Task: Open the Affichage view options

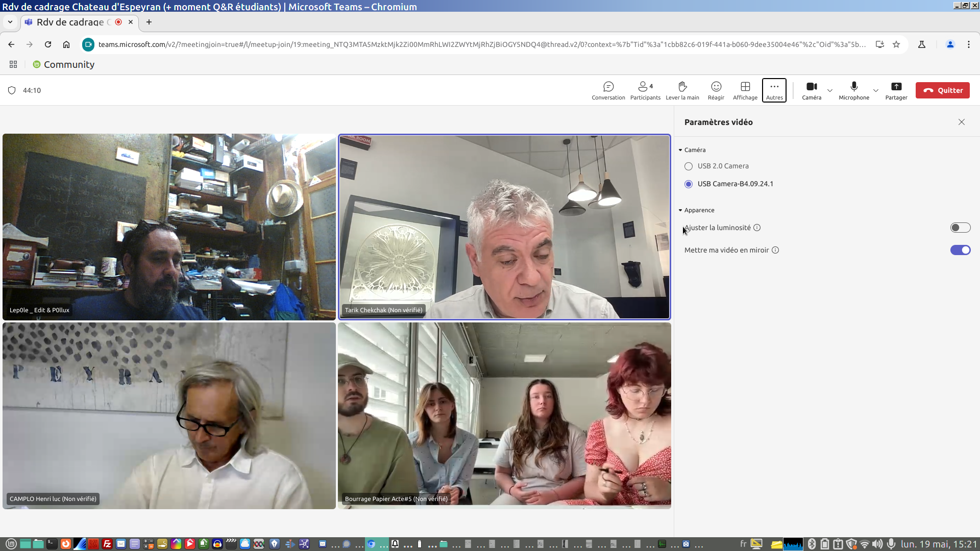Action: [x=745, y=90]
